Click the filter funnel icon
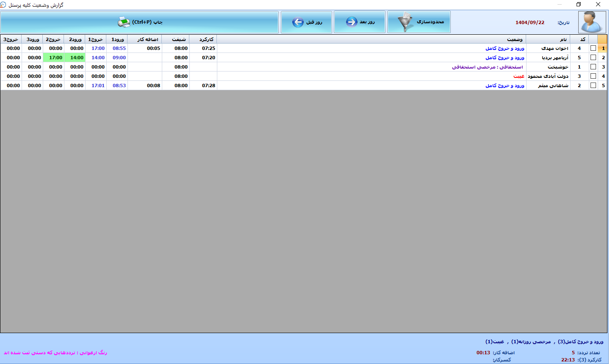Image resolution: width=610 pixels, height=364 pixels. (405, 22)
